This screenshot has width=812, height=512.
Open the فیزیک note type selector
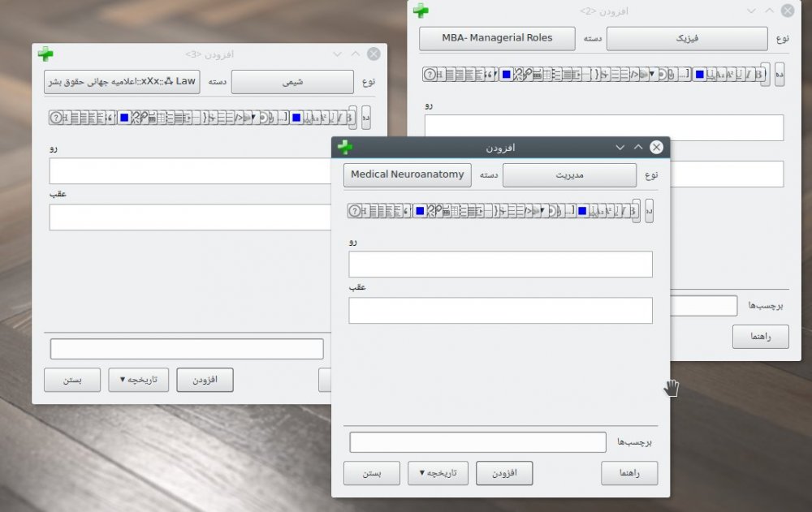tap(686, 38)
